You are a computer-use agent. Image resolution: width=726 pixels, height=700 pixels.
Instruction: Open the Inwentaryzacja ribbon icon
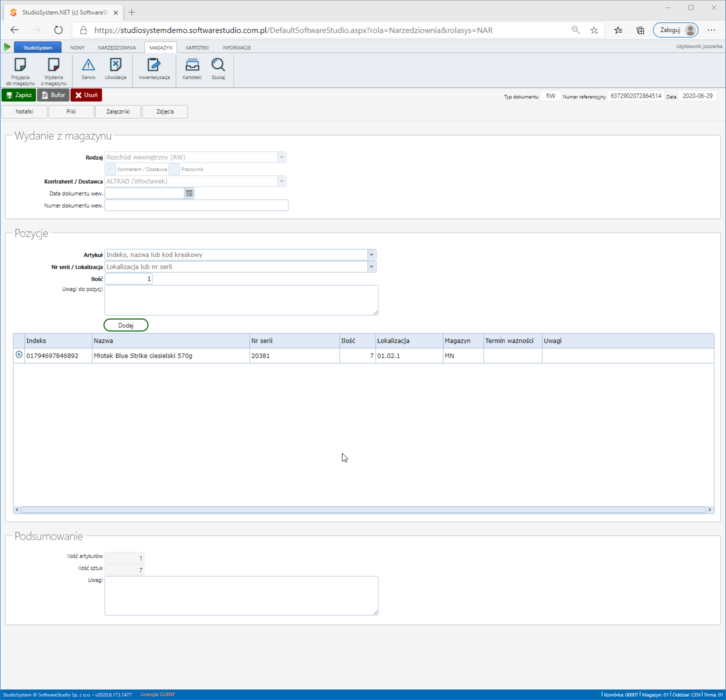pyautogui.click(x=154, y=69)
